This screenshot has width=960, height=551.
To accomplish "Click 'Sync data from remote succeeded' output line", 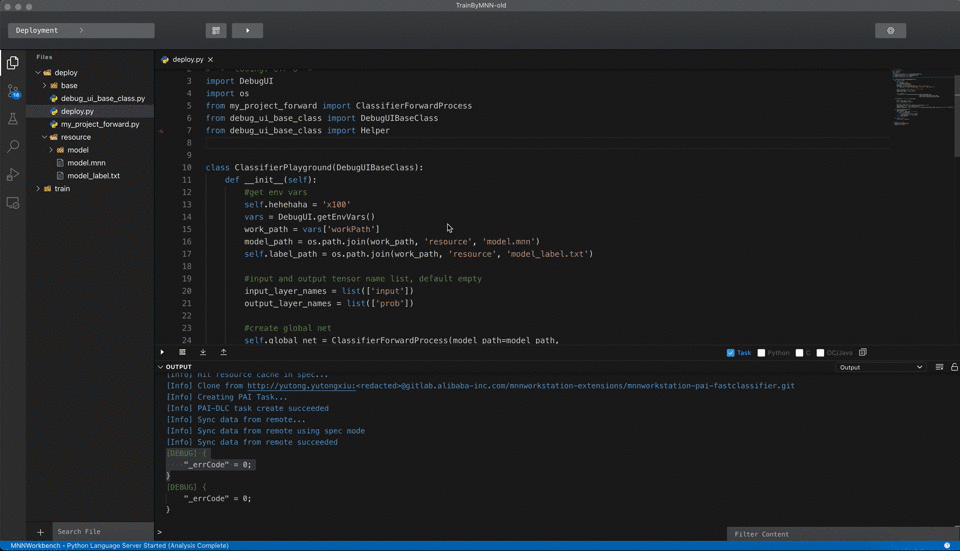I will point(252,442).
